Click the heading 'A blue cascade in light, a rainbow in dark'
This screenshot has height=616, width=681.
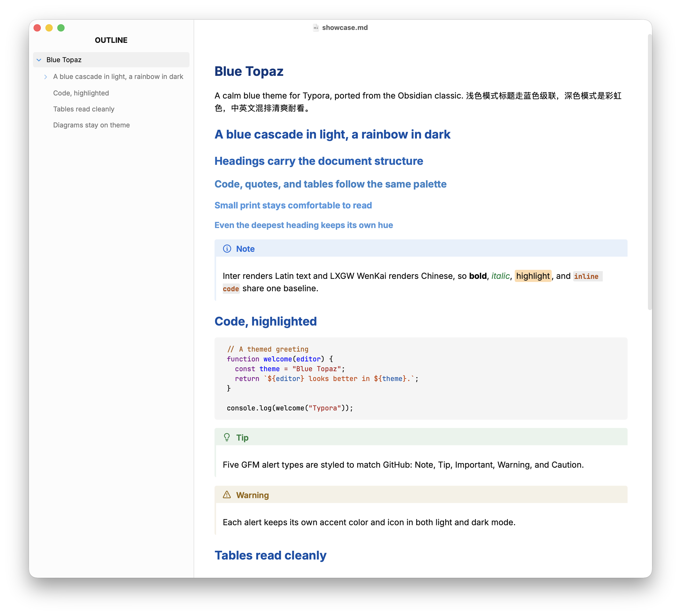pos(332,134)
